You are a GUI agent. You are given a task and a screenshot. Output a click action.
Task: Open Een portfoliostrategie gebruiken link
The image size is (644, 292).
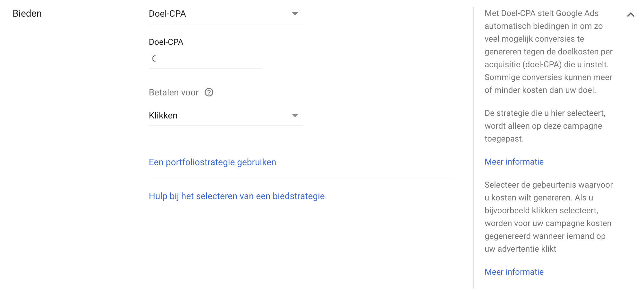click(212, 162)
